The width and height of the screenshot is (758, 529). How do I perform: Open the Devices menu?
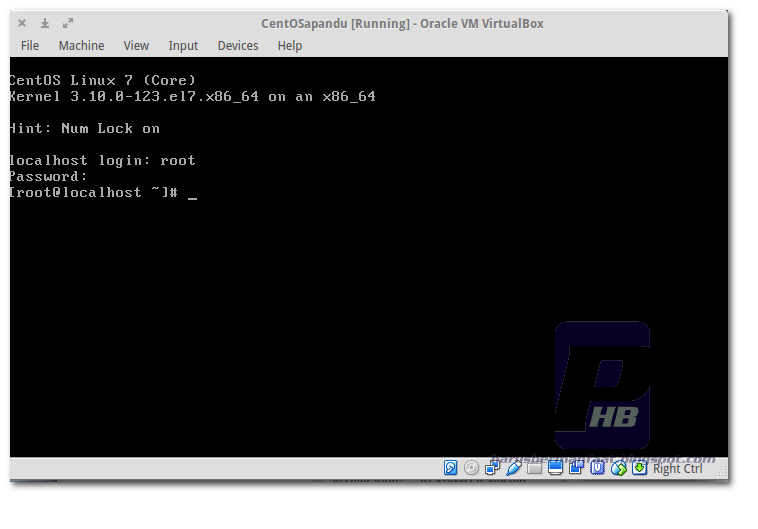click(238, 45)
